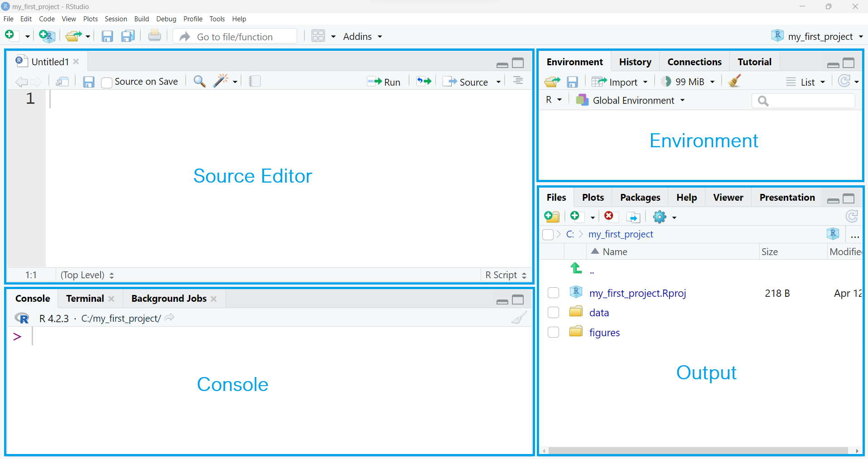This screenshot has height=459, width=868.
Task: Check the my_first_project.Rproj file checkbox
Action: point(553,293)
